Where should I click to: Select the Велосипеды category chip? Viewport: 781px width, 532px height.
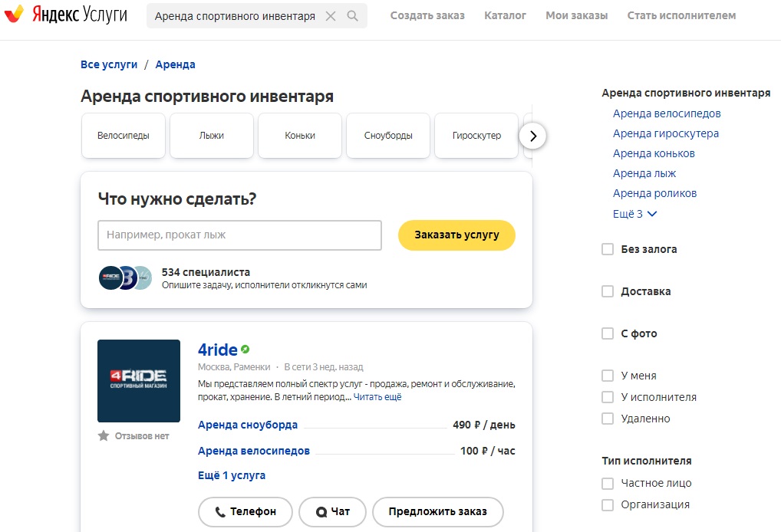click(x=124, y=136)
